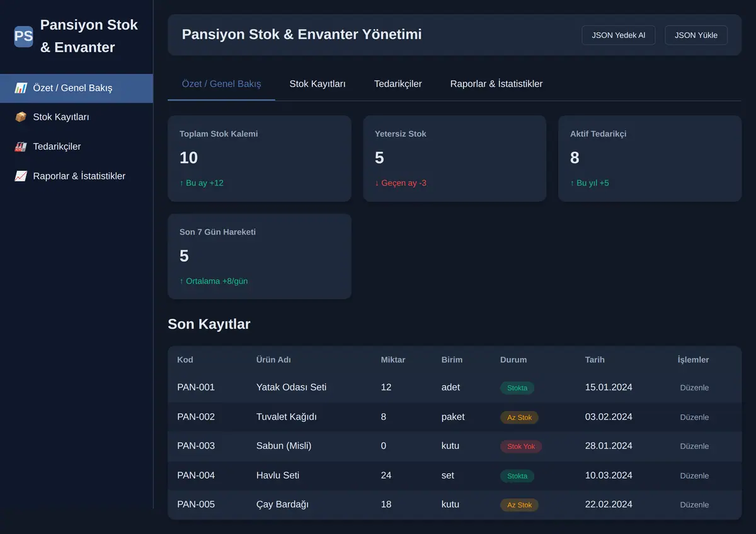Open the Yetersiz Stok card
Image resolution: width=756 pixels, height=534 pixels.
click(455, 158)
